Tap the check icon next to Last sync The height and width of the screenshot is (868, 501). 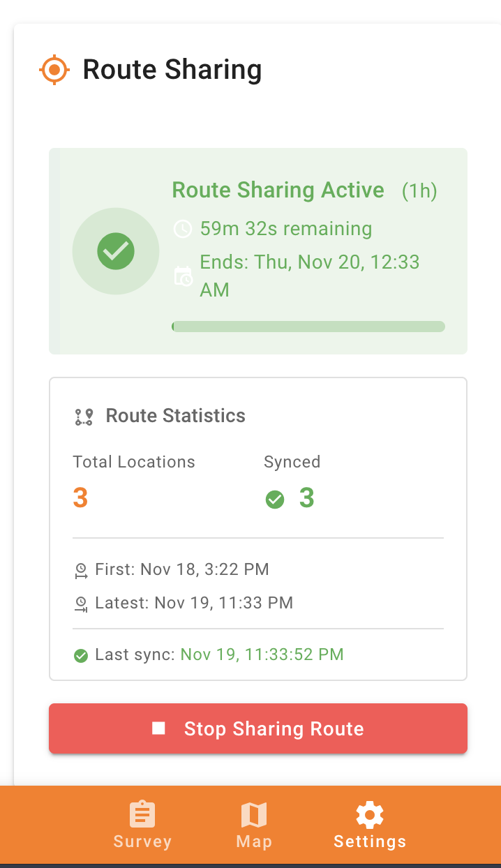[80, 655]
